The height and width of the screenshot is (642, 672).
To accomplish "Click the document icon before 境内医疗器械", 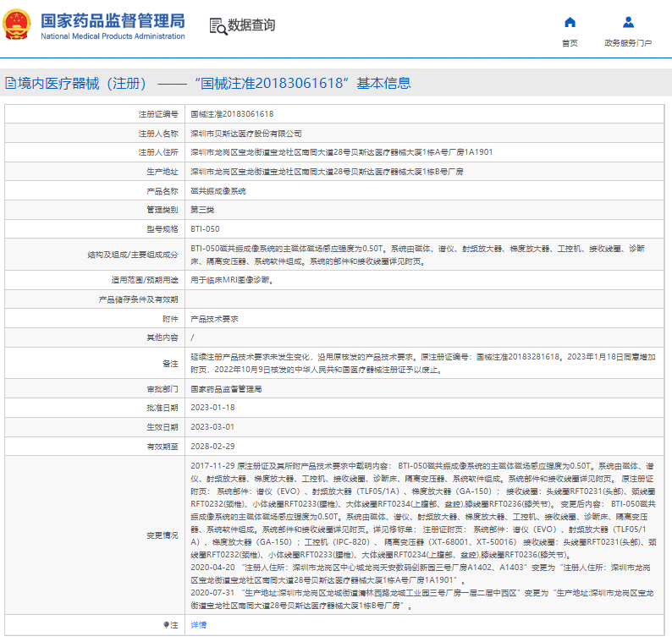I will click(10, 83).
